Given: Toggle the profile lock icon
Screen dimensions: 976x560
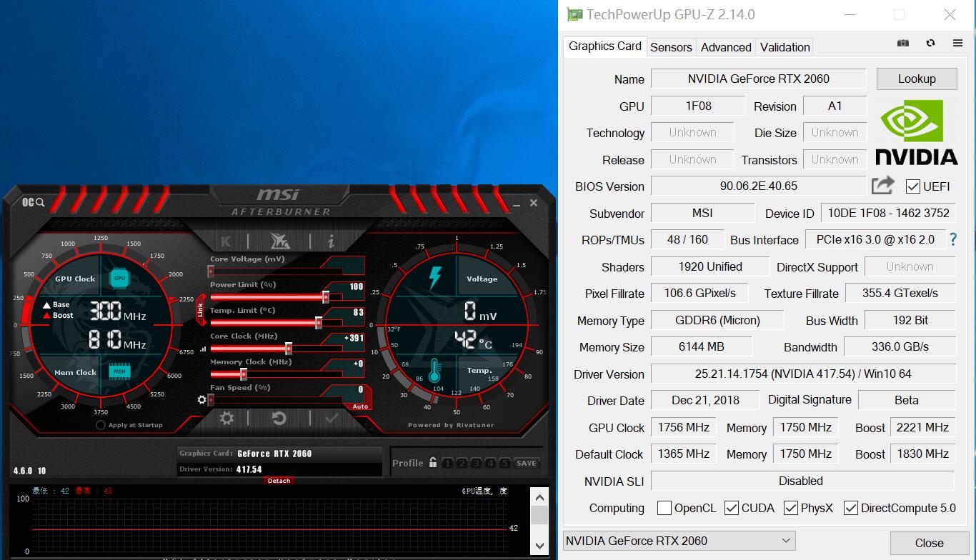Looking at the screenshot, I should (x=433, y=463).
